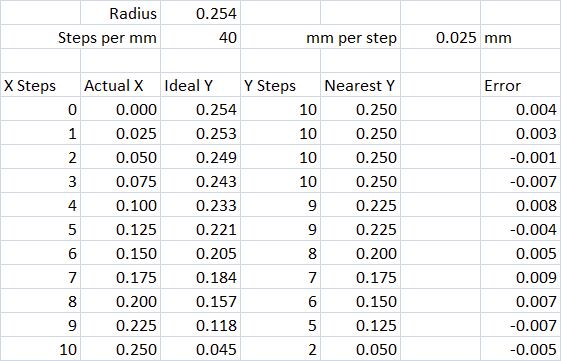The height and width of the screenshot is (361, 561).
Task: Click the mm per step value 0.025
Action: [x=440, y=37]
